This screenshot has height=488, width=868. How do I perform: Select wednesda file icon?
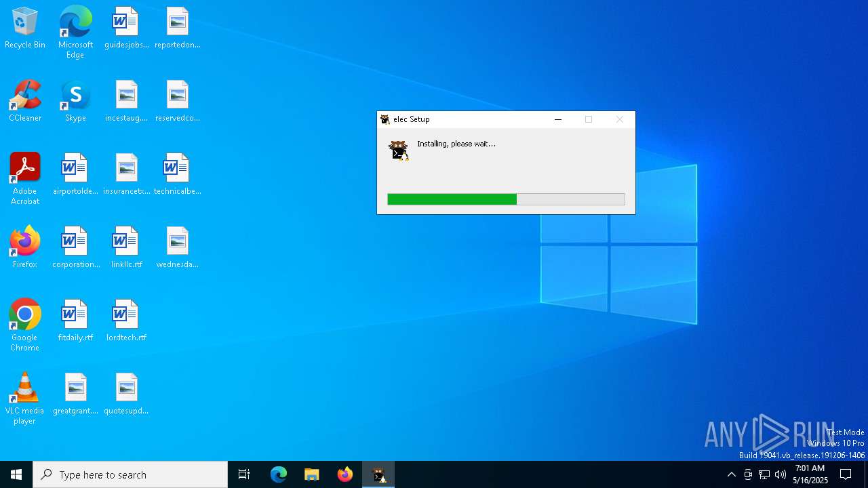[x=177, y=248]
